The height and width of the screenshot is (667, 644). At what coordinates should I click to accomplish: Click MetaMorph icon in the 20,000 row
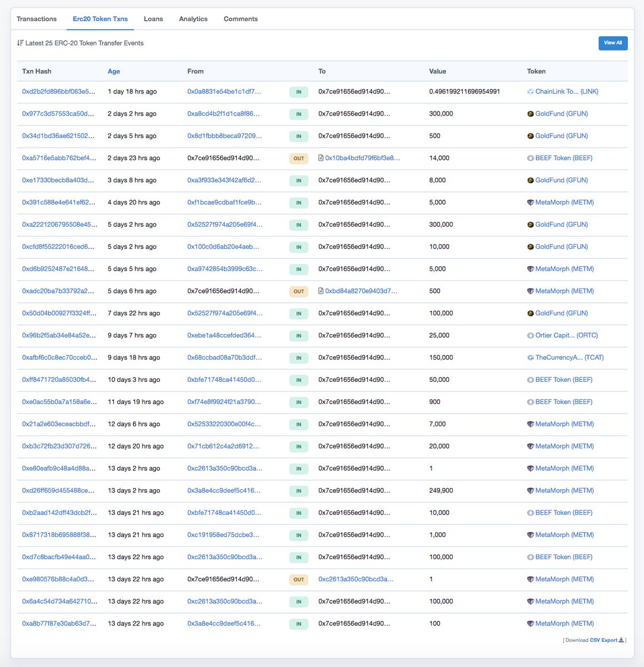pyautogui.click(x=531, y=446)
